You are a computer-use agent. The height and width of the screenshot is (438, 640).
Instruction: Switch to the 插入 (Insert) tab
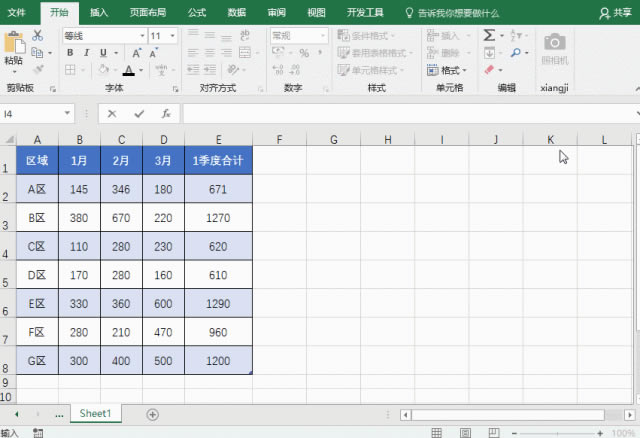pos(99,13)
